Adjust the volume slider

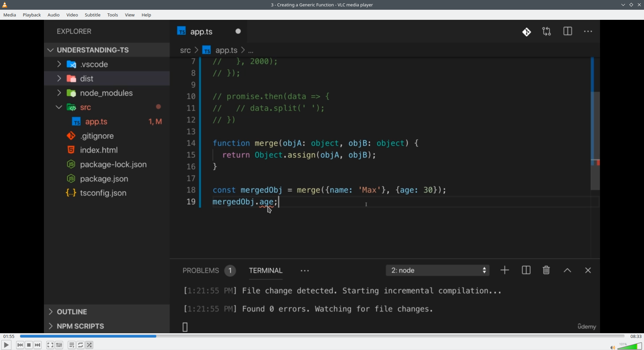tap(630, 346)
